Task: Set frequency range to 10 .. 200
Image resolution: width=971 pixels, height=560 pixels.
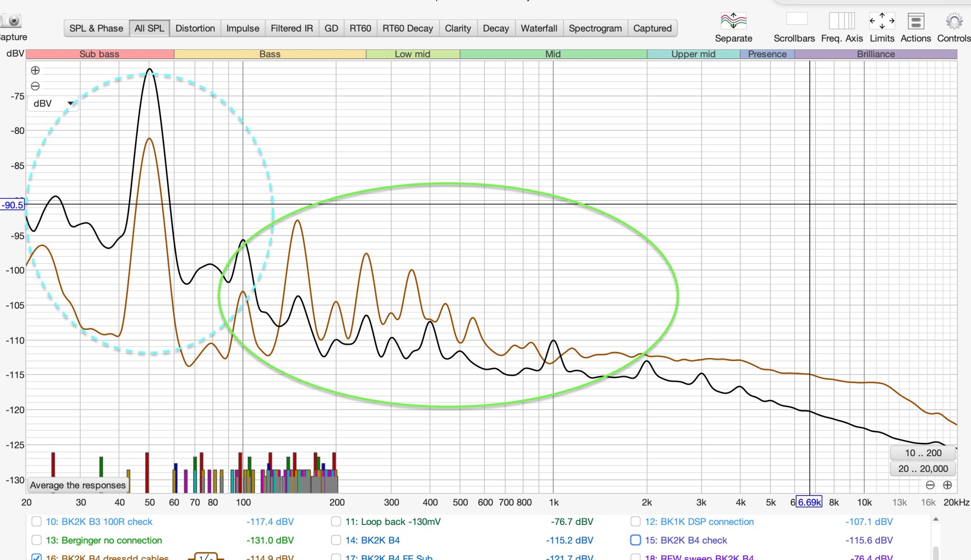Action: click(x=923, y=453)
